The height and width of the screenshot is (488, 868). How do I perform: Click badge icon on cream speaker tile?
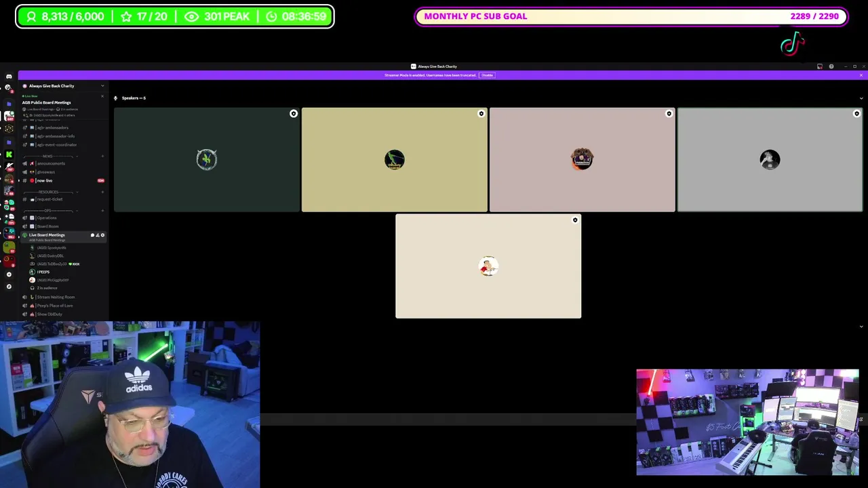[x=575, y=220]
